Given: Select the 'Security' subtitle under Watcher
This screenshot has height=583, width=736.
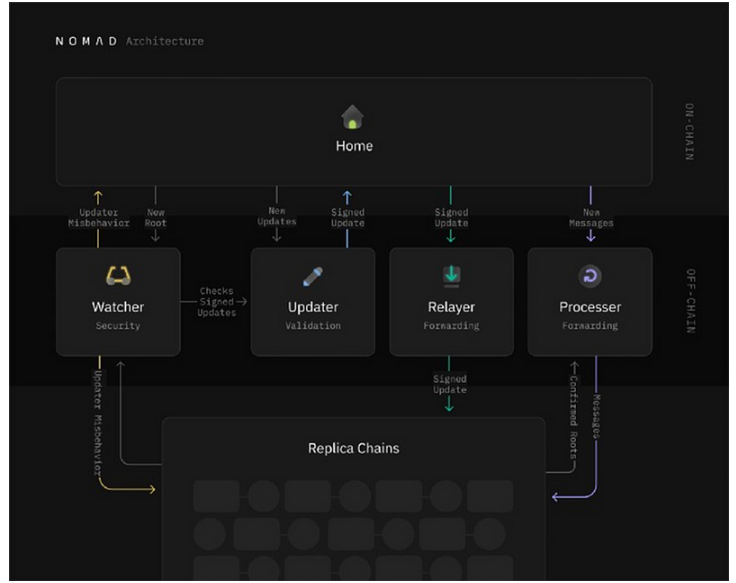Looking at the screenshot, I should (x=118, y=326).
